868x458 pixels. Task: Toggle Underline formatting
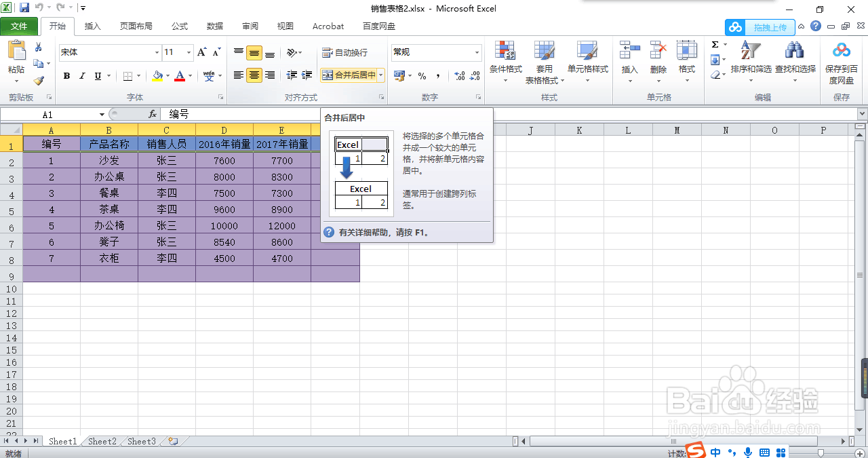pyautogui.click(x=98, y=76)
